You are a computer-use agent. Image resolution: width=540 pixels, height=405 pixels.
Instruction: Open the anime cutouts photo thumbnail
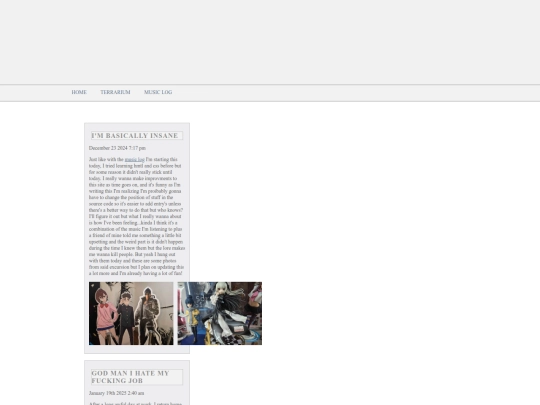point(131,313)
